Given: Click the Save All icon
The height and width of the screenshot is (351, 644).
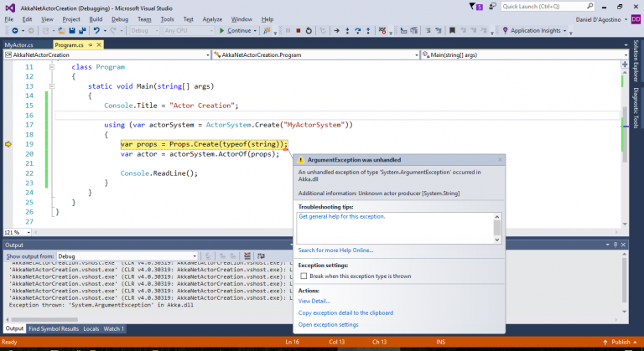Looking at the screenshot, I should click(82, 31).
